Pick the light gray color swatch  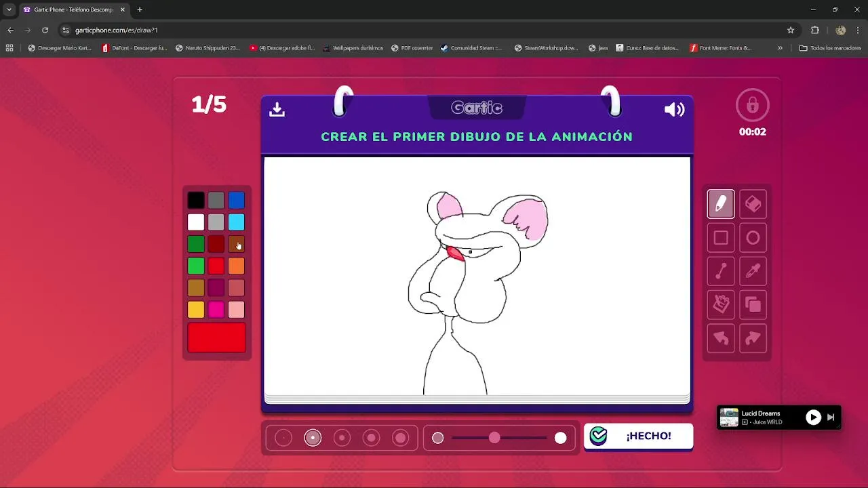pos(216,222)
